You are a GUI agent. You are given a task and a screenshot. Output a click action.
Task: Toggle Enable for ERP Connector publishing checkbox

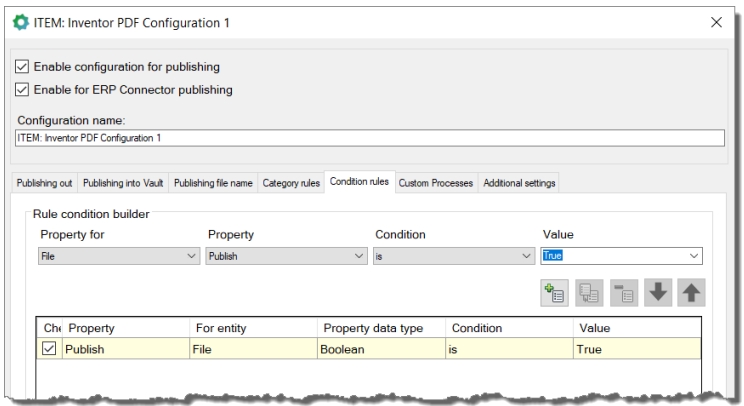(x=24, y=90)
